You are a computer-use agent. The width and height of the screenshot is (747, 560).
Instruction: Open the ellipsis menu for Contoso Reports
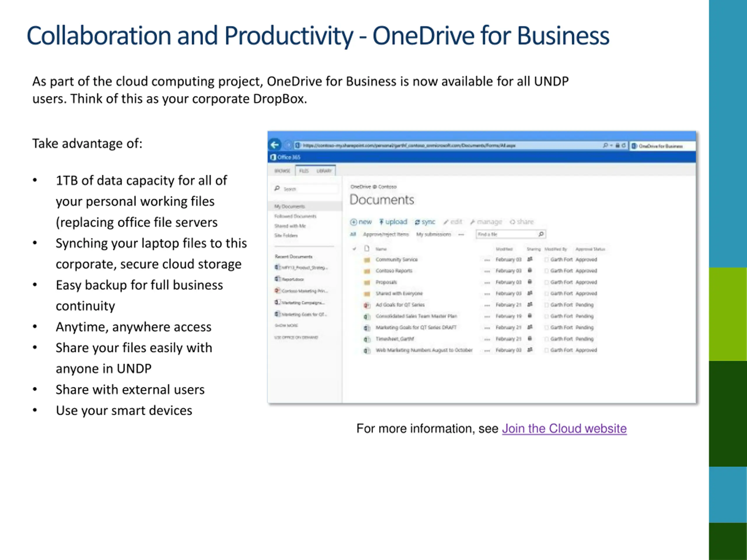487,271
